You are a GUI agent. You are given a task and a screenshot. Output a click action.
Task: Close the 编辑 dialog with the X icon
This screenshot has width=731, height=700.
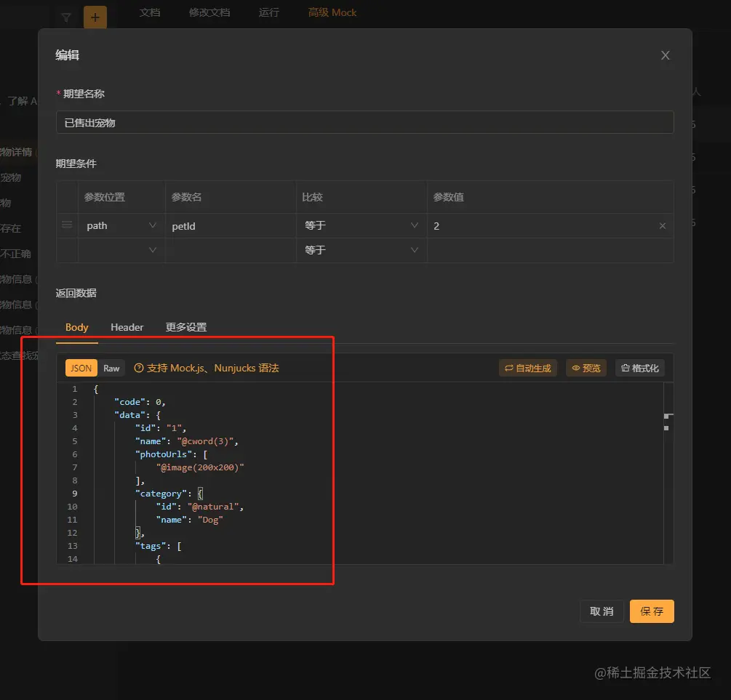665,55
